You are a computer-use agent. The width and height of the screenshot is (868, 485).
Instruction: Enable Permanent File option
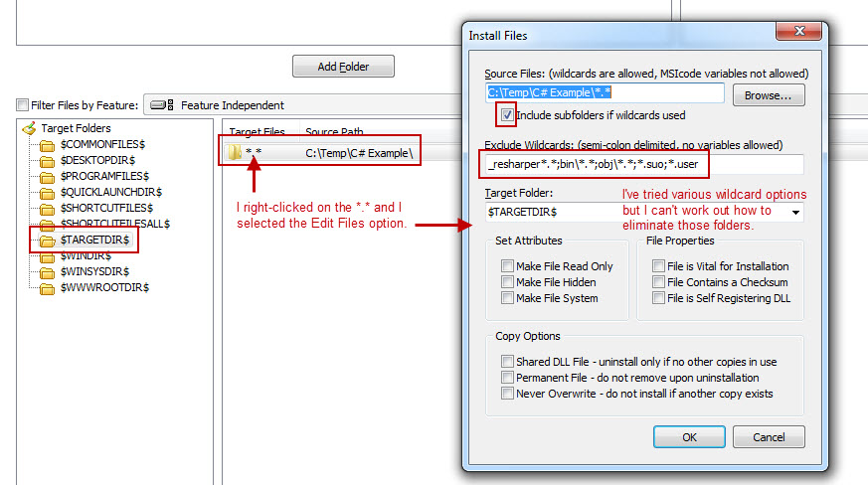[507, 378]
